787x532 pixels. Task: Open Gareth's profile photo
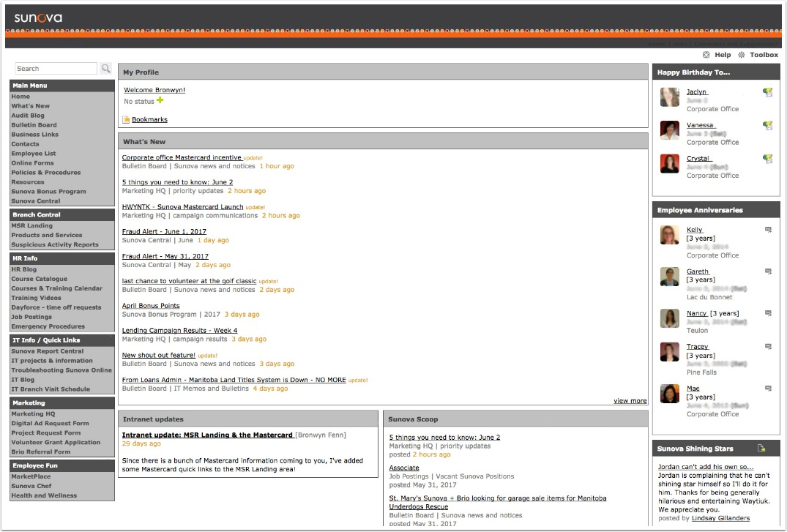[670, 277]
